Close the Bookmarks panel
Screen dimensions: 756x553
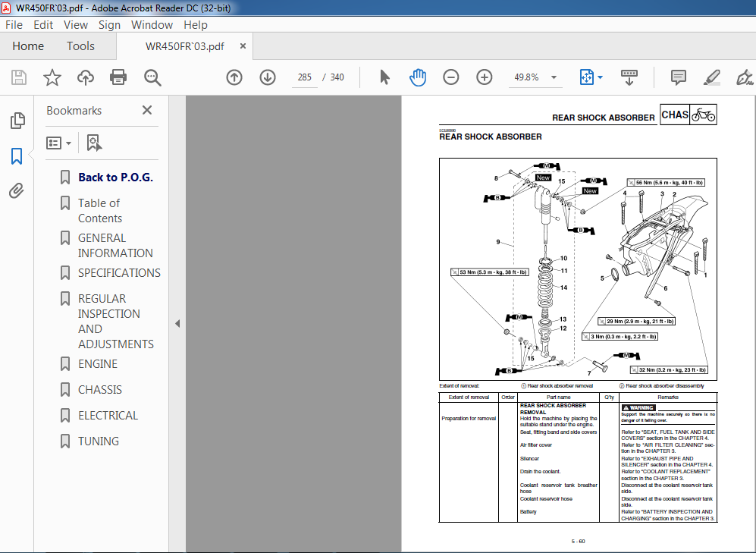click(x=147, y=111)
